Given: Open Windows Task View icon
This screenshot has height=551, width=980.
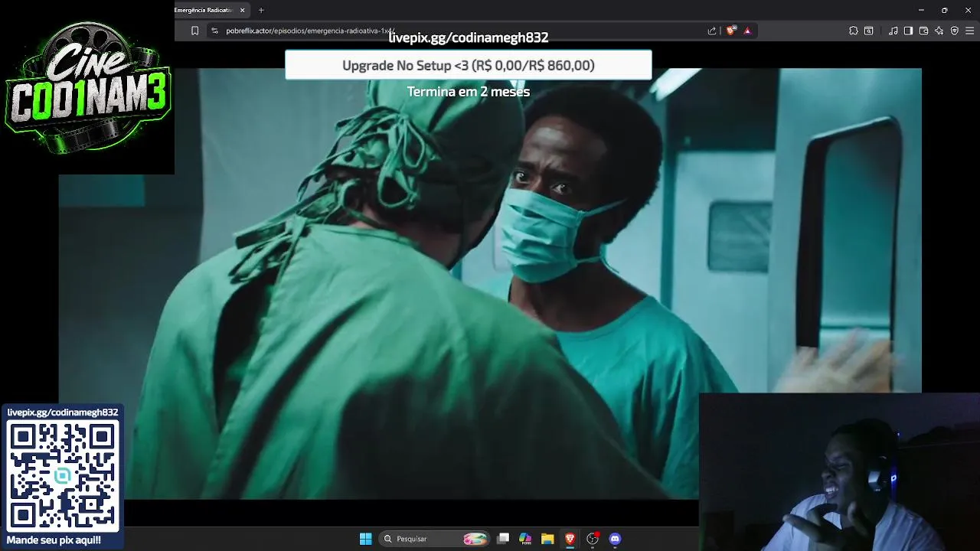Looking at the screenshot, I should 503,539.
